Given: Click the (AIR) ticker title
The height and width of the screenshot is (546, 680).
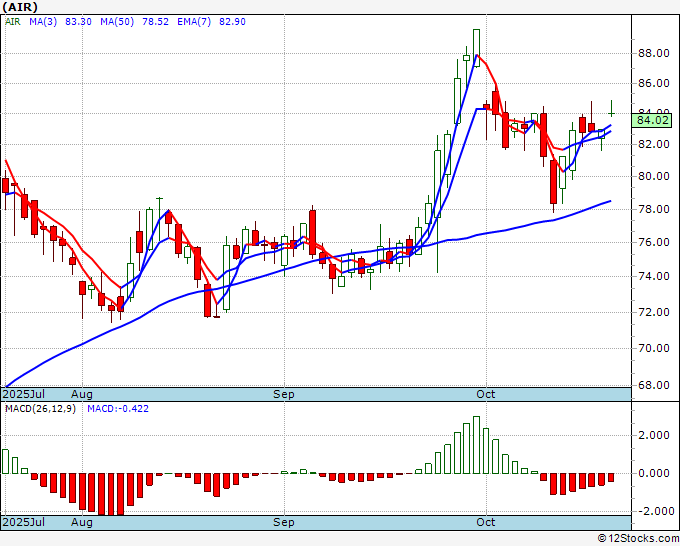Looking at the screenshot, I should tap(20, 7).
